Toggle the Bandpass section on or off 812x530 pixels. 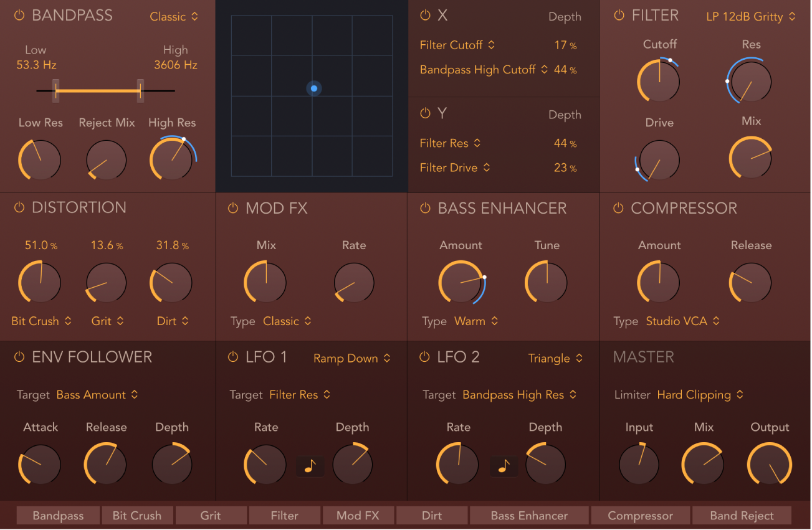coord(19,15)
